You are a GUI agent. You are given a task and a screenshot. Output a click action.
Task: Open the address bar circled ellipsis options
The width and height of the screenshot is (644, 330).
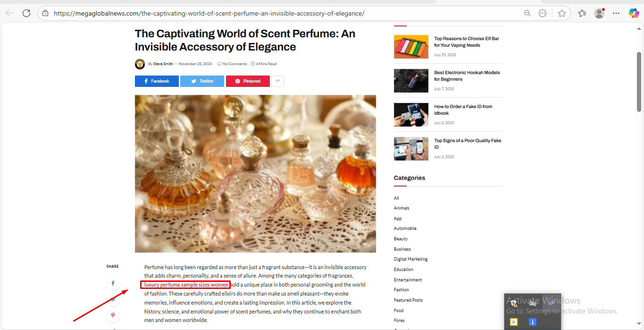(x=543, y=13)
